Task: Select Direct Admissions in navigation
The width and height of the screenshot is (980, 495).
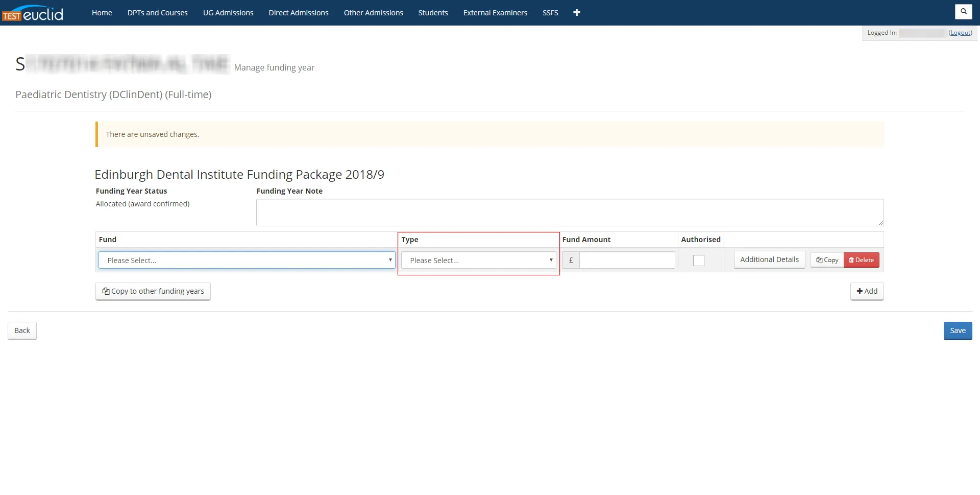Action: pyautogui.click(x=299, y=13)
